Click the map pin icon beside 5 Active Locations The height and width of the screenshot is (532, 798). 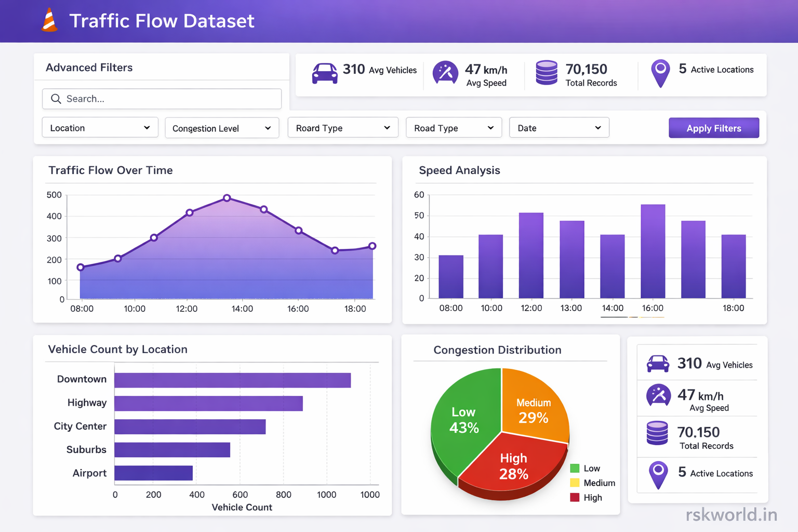(660, 73)
